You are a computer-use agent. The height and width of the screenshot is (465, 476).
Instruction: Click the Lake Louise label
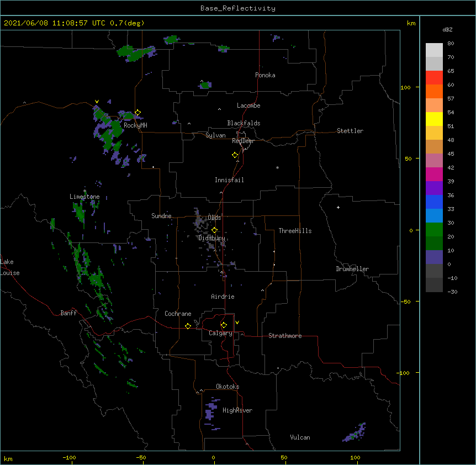click(x=10, y=267)
